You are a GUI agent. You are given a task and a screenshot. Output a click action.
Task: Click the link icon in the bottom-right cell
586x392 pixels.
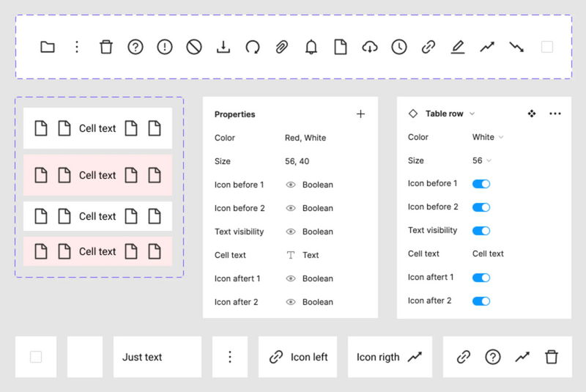pos(464,357)
